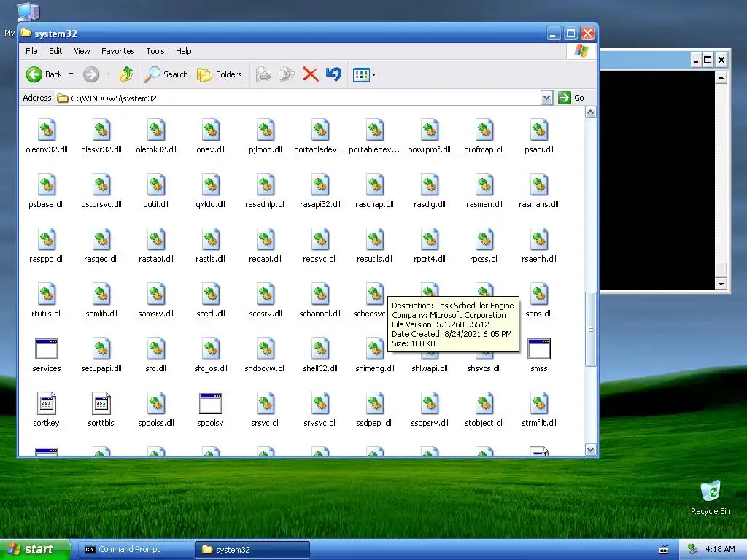The width and height of the screenshot is (747, 560).
Task: Open the Edit menu
Action: click(x=55, y=51)
